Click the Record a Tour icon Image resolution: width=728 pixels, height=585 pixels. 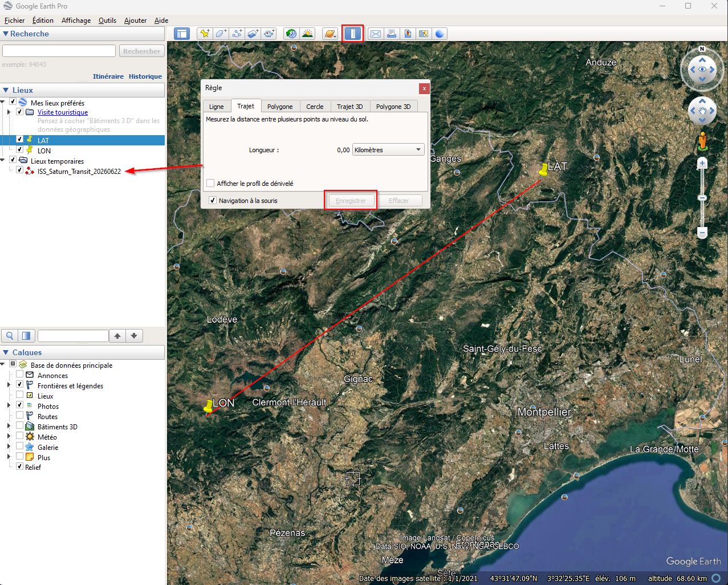(x=269, y=34)
